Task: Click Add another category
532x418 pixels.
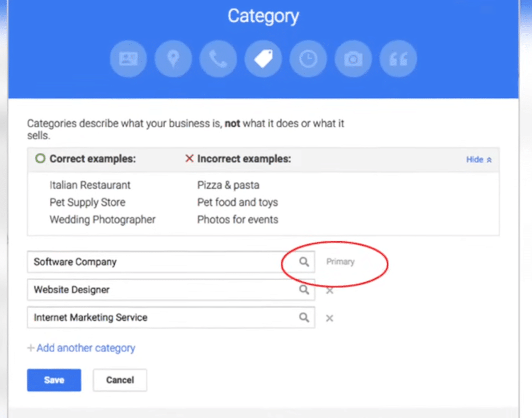Action: (81, 348)
